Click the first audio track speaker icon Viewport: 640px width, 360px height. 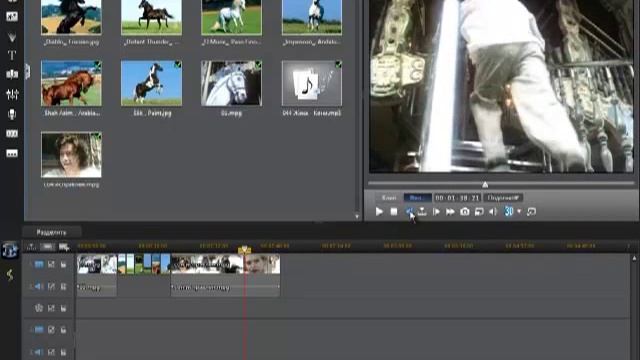[38, 287]
